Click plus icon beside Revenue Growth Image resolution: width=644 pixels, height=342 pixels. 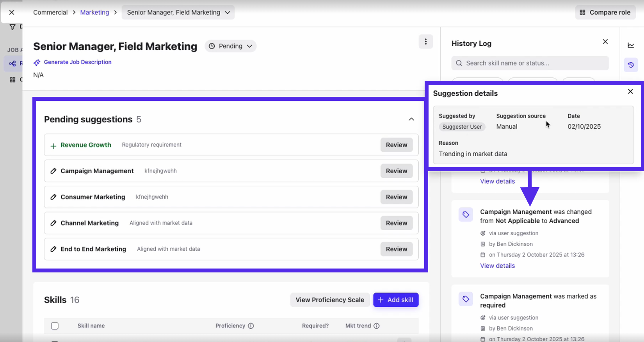pos(53,145)
